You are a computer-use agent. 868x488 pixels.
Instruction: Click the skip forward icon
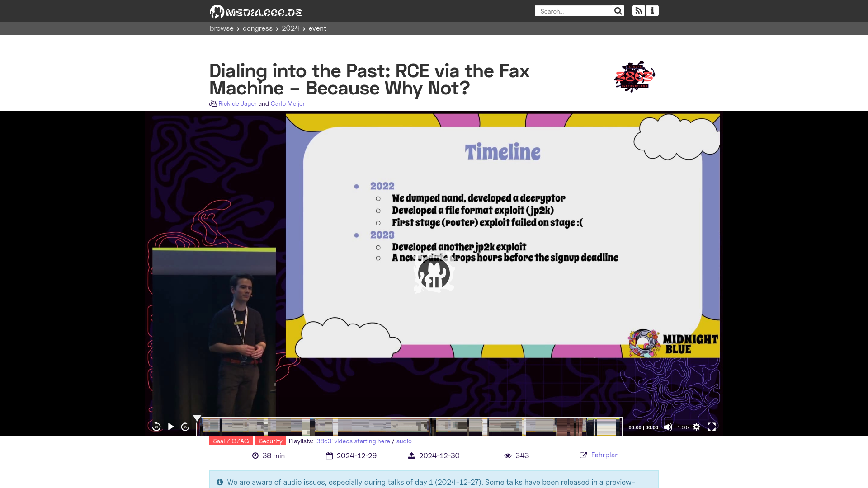185,427
